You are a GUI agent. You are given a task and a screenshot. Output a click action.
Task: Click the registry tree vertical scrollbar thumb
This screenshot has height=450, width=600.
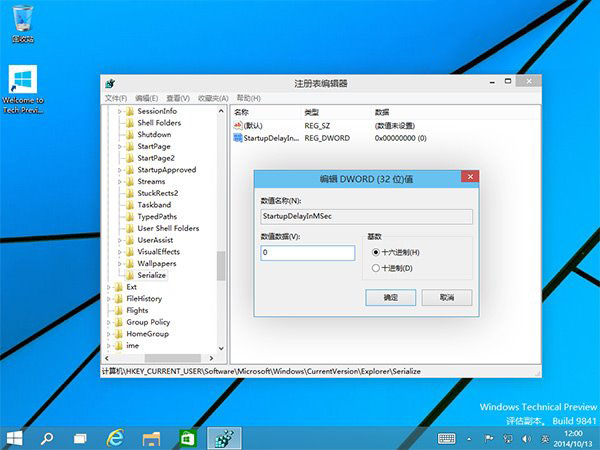pos(221,265)
